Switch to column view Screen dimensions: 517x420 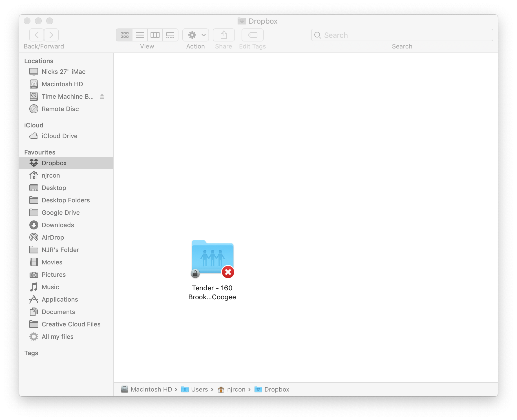coord(155,35)
